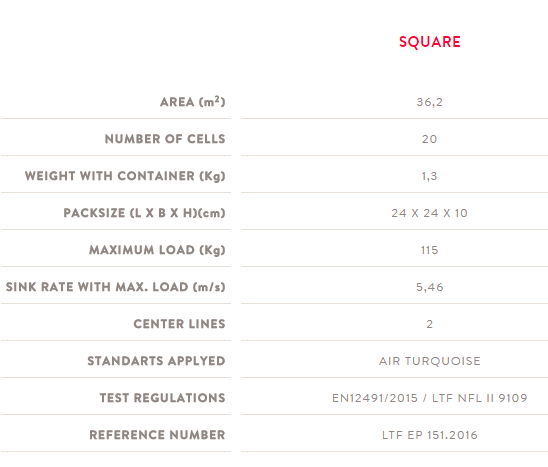548x467 pixels.
Task: Click the area value 36,2
Action: point(430,102)
